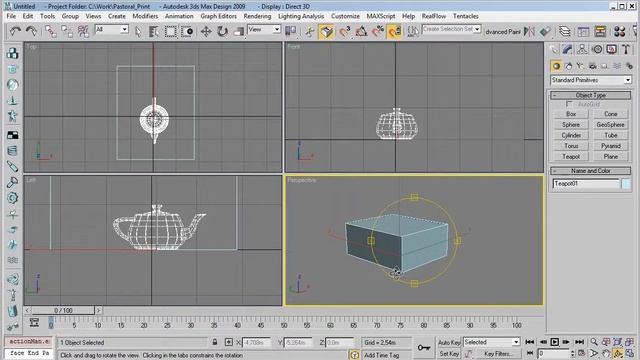Click the Key Filters button
640x360 pixels.
[498, 354]
